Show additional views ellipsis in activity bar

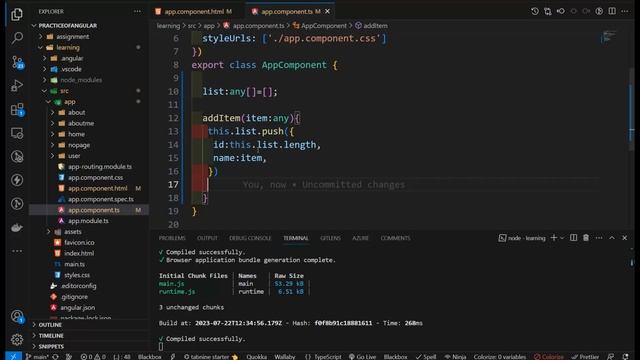(17, 251)
